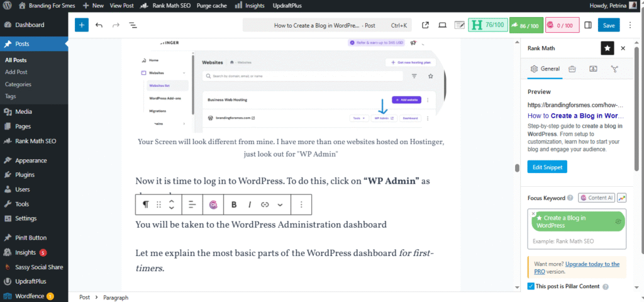Close the Rank Math sidebar panel
The image size is (644, 302).
click(x=623, y=48)
